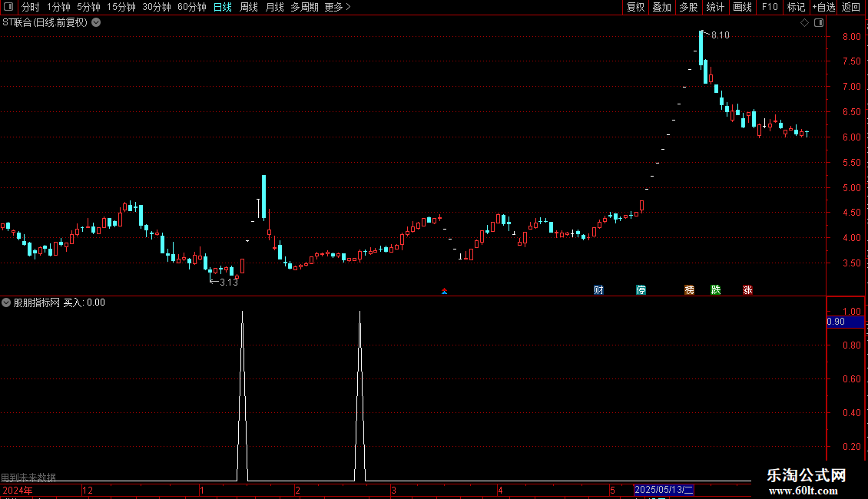Viewport: 868px width, 499px height.
Task: Click the 跌 drop event marker
Action: point(716,290)
